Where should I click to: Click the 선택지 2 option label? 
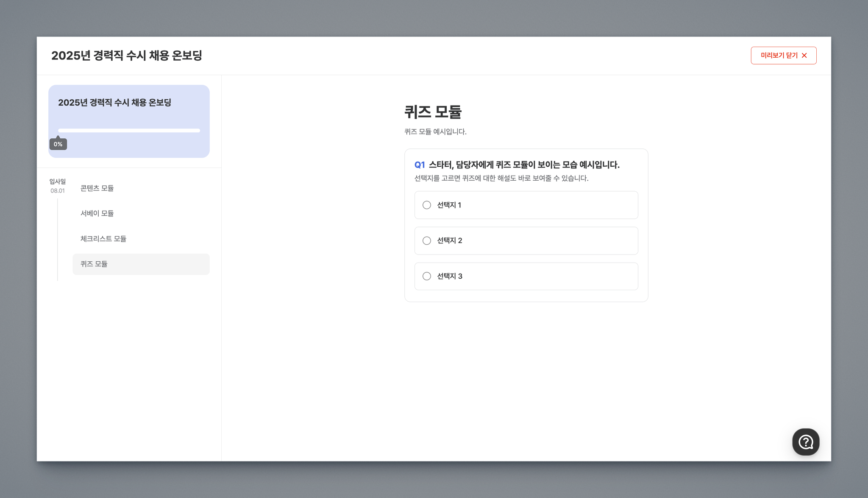[450, 241]
